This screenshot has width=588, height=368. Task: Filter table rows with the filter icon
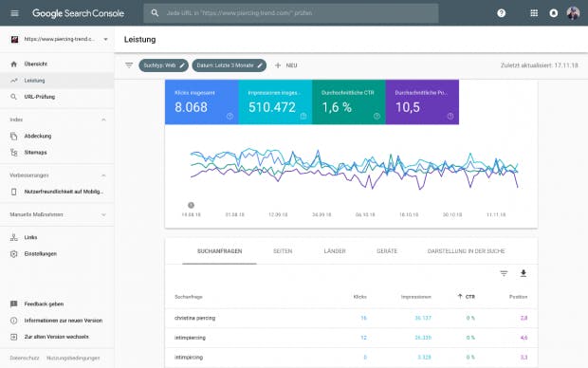504,273
